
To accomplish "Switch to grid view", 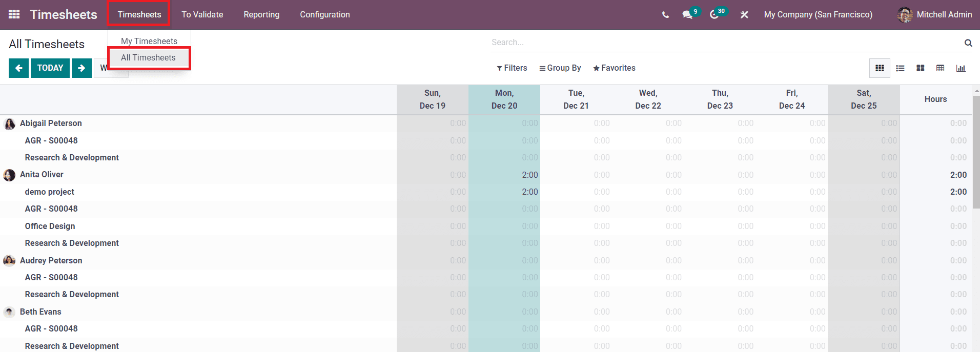I will coord(880,68).
